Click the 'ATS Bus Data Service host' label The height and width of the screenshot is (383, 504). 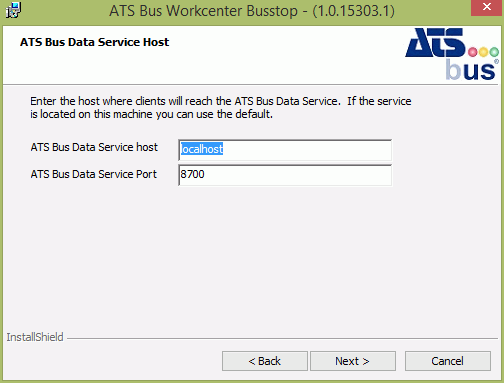[x=94, y=147]
